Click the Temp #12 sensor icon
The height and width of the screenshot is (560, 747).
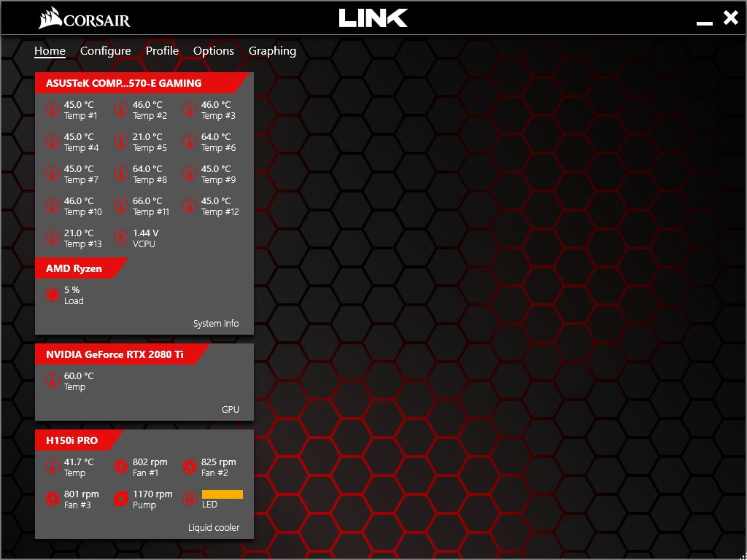click(x=190, y=206)
